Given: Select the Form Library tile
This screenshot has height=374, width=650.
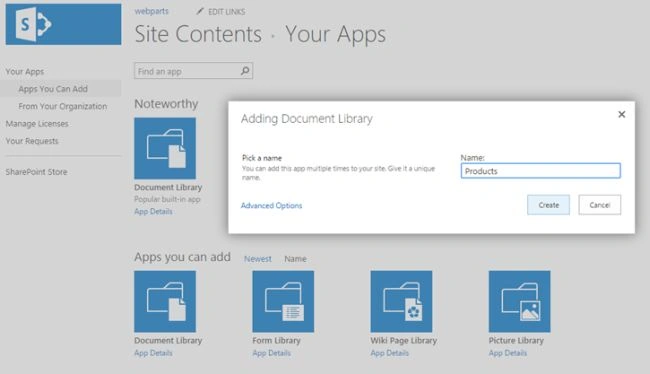Looking at the screenshot, I should [x=283, y=301].
